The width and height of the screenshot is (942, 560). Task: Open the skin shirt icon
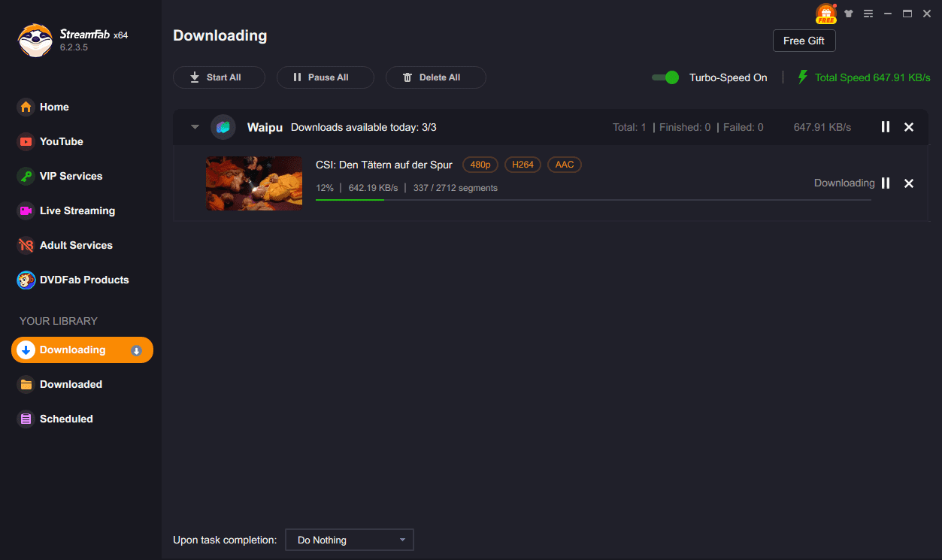(x=849, y=14)
